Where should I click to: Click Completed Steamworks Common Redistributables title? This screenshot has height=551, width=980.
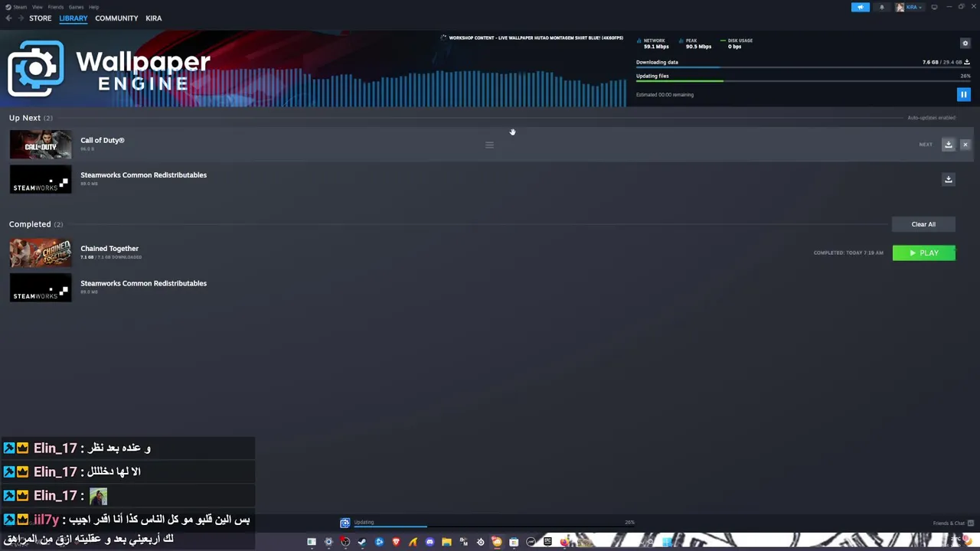pos(143,283)
